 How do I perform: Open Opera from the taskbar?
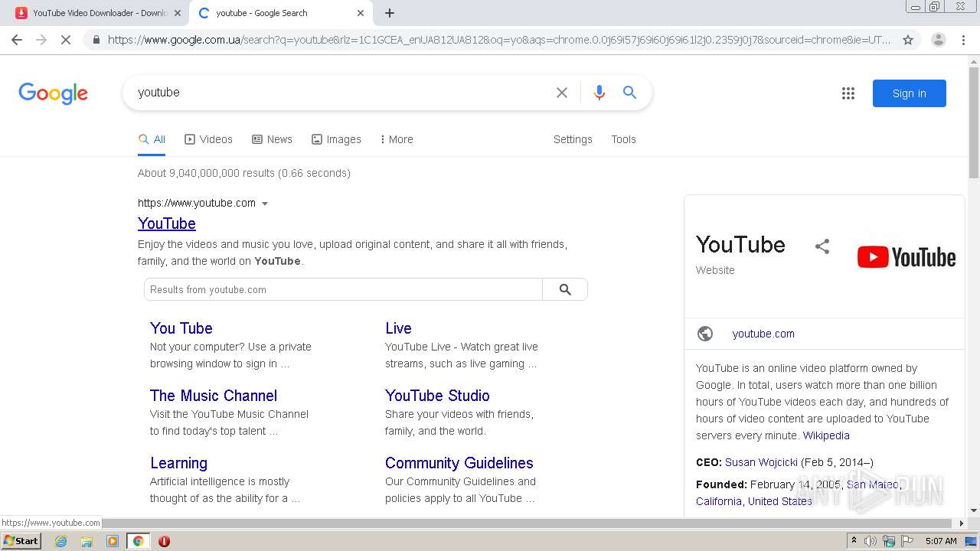[x=164, y=541]
